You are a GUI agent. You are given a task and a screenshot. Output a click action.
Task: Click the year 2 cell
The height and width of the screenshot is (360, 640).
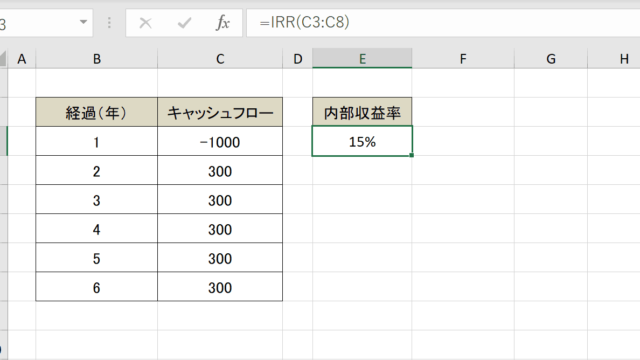97,170
